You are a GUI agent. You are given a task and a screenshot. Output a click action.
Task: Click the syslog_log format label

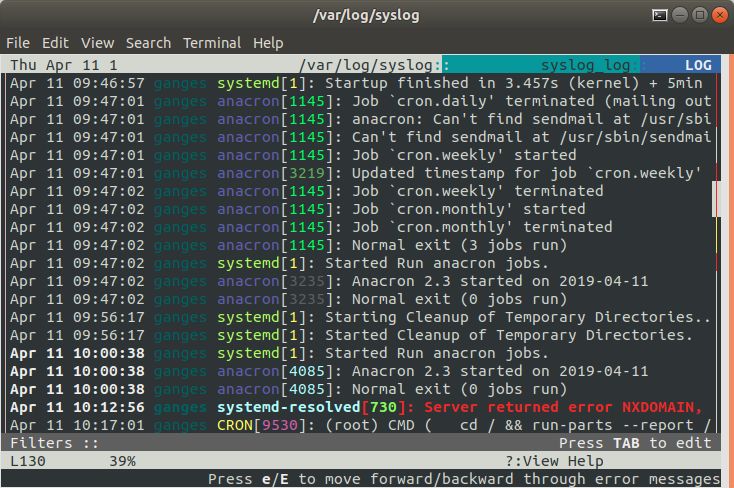tap(585, 65)
